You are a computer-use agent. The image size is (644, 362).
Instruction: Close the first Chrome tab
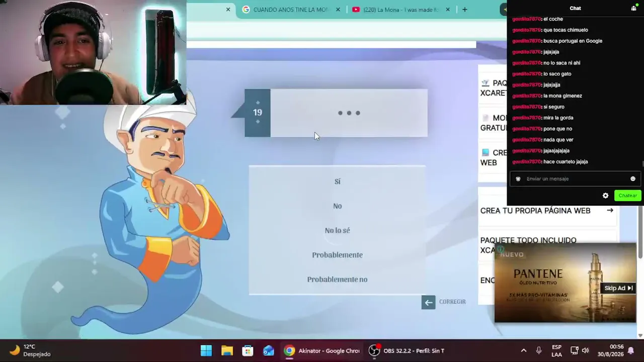coord(228,10)
